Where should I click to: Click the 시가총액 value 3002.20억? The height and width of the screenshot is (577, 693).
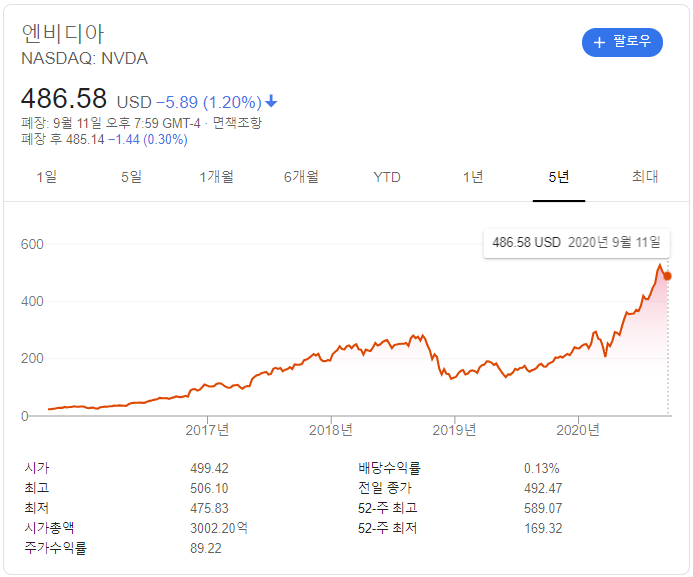click(x=219, y=528)
